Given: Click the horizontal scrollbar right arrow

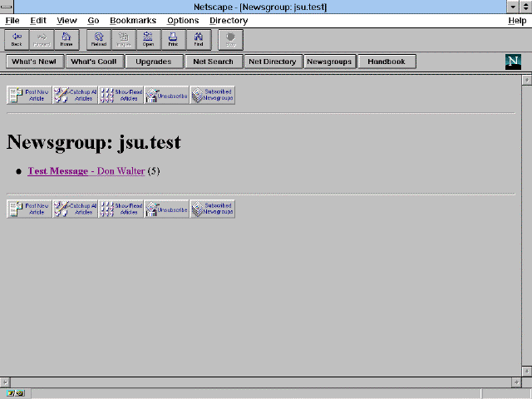Looking at the screenshot, I should tap(516, 382).
